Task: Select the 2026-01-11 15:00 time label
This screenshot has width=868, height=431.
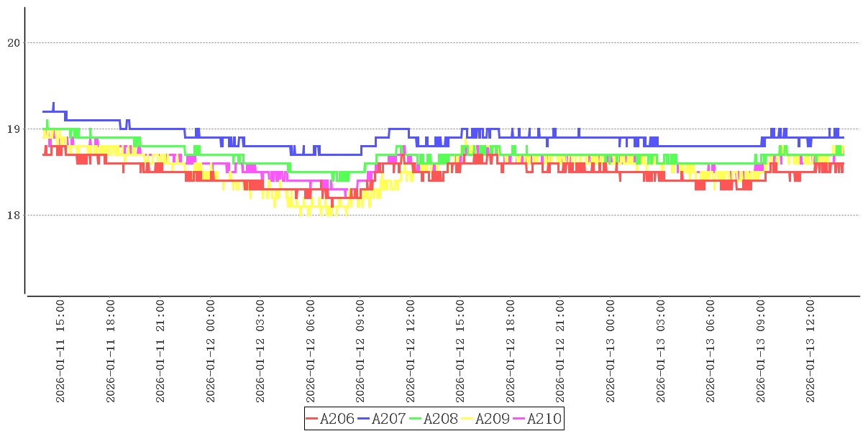Action: tap(60, 351)
